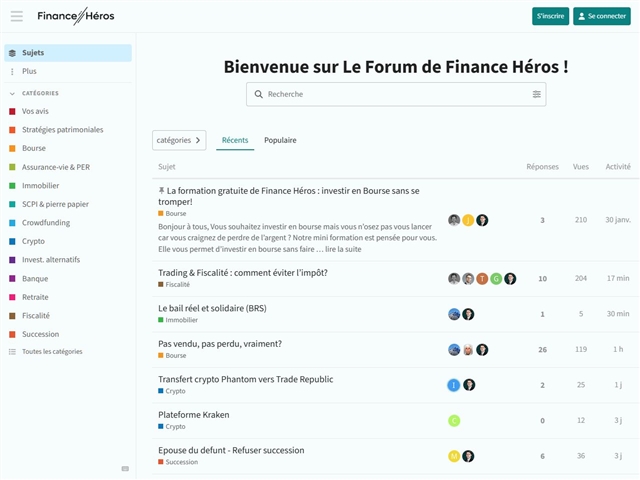Open the Fiscalité category in sidebar
Screen dimensions: 640x480
point(36,316)
